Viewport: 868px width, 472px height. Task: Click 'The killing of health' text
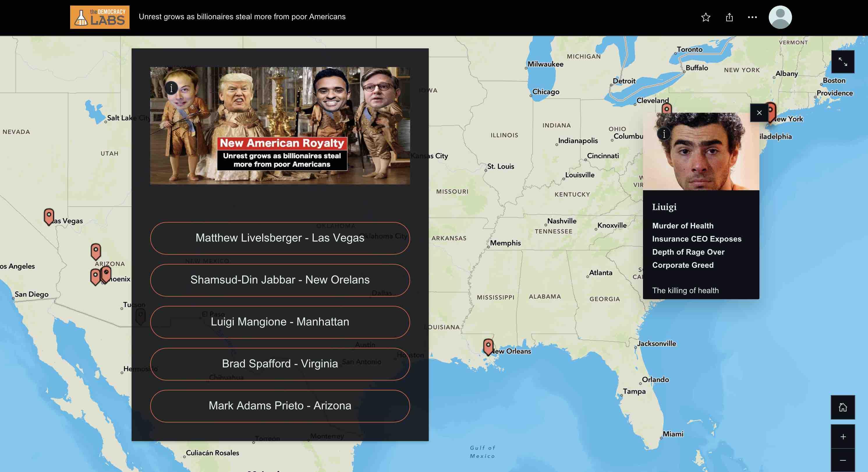685,290
